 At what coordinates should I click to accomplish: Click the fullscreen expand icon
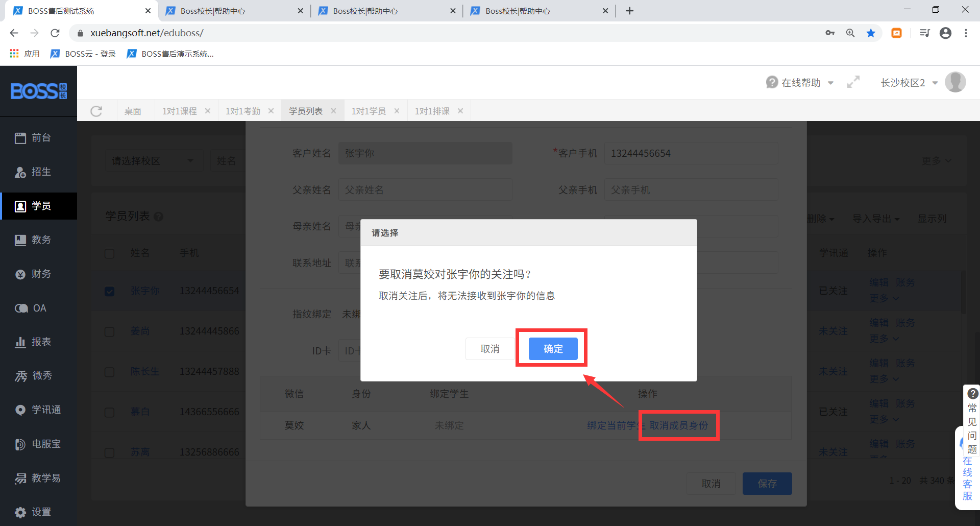tap(853, 82)
